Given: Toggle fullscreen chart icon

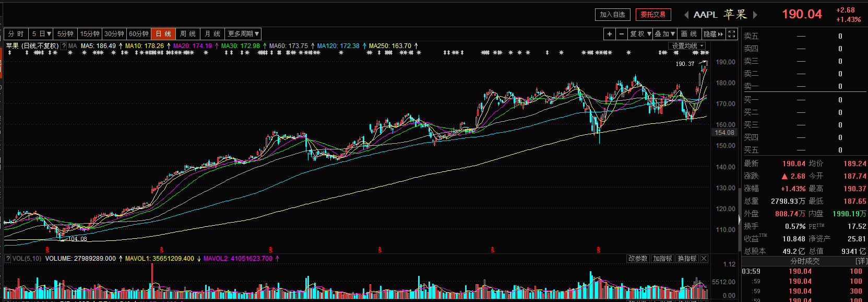Looking at the screenshot, I should tap(732, 34).
